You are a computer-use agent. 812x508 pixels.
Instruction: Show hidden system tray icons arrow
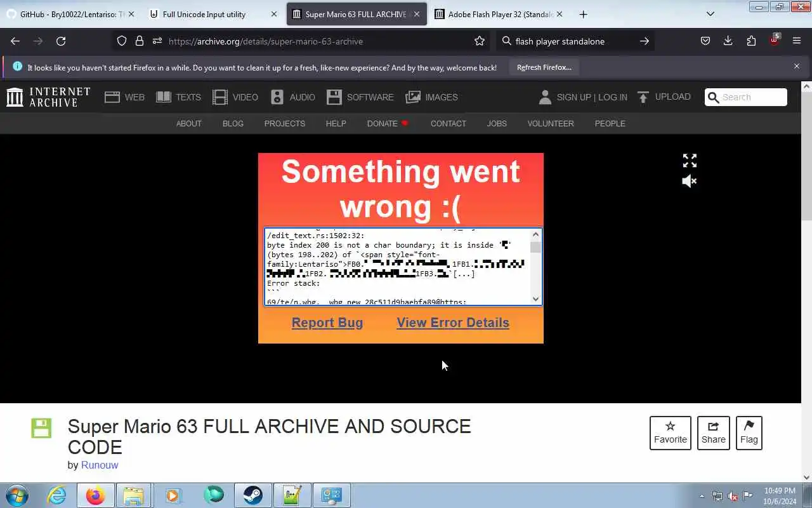pyautogui.click(x=702, y=496)
